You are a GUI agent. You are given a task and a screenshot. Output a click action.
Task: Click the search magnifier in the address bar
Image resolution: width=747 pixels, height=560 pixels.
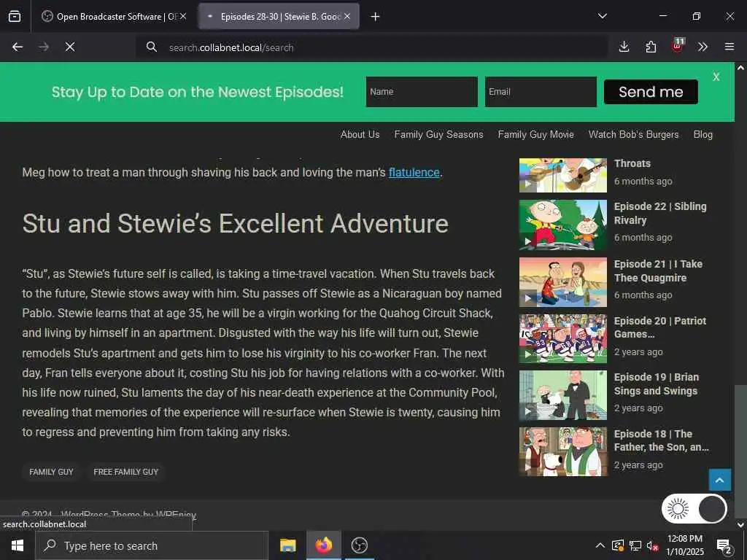(152, 47)
